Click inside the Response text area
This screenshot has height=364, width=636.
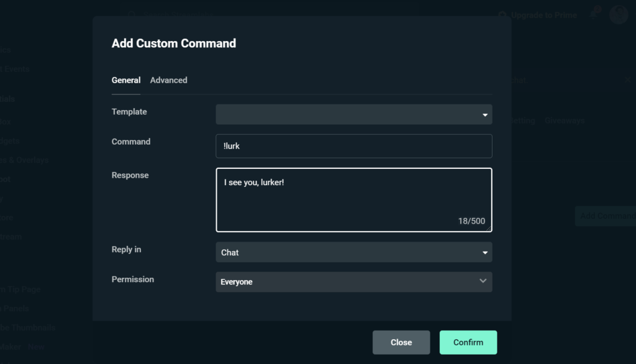point(353,199)
